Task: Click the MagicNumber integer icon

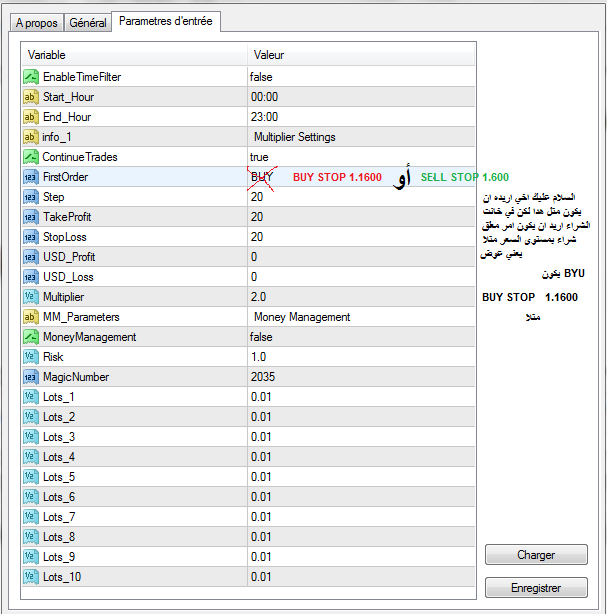Action: point(30,377)
